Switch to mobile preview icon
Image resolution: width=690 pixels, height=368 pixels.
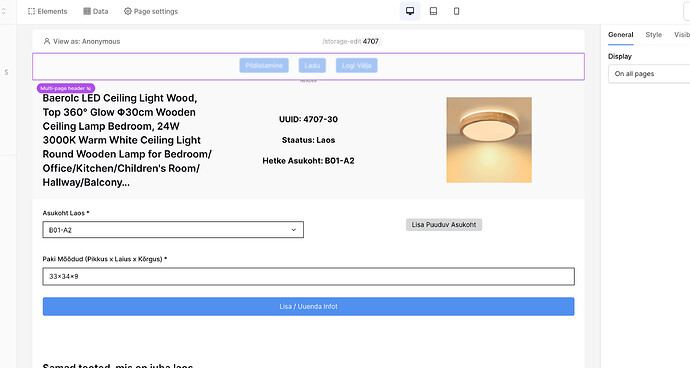pyautogui.click(x=456, y=11)
